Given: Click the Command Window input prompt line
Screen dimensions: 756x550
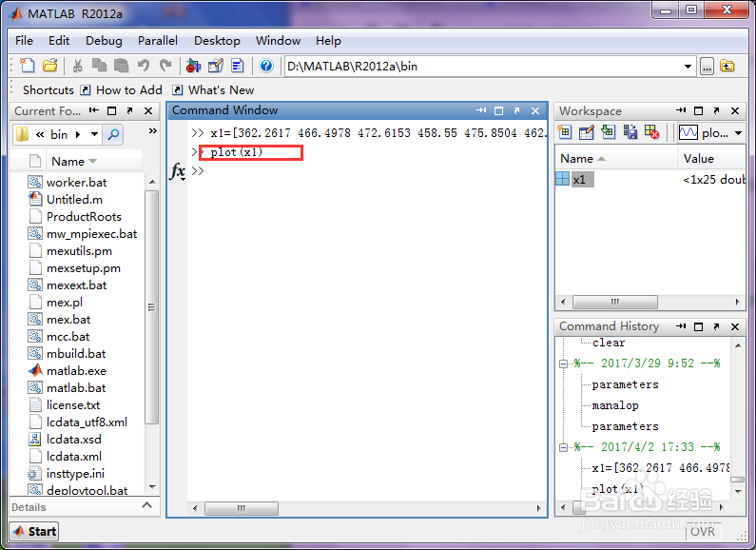Looking at the screenshot, I should (366, 170).
